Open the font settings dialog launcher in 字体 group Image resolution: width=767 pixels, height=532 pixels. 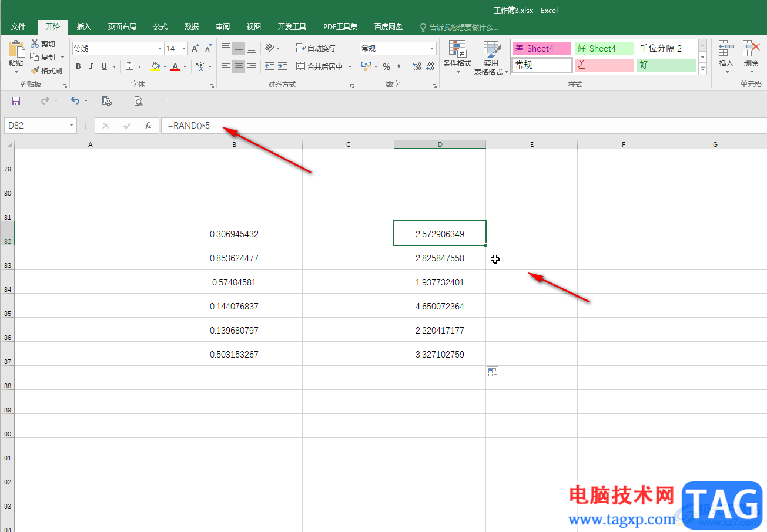click(x=212, y=86)
